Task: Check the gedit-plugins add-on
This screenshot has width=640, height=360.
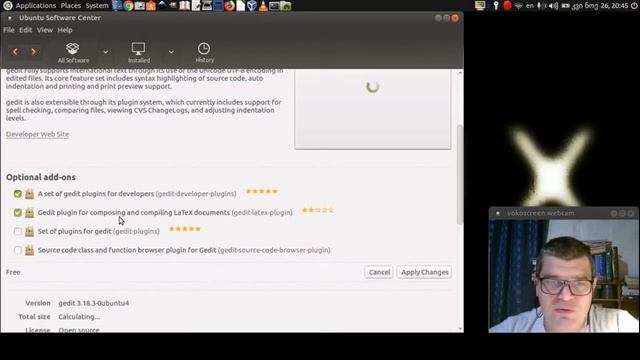Action: click(18, 231)
